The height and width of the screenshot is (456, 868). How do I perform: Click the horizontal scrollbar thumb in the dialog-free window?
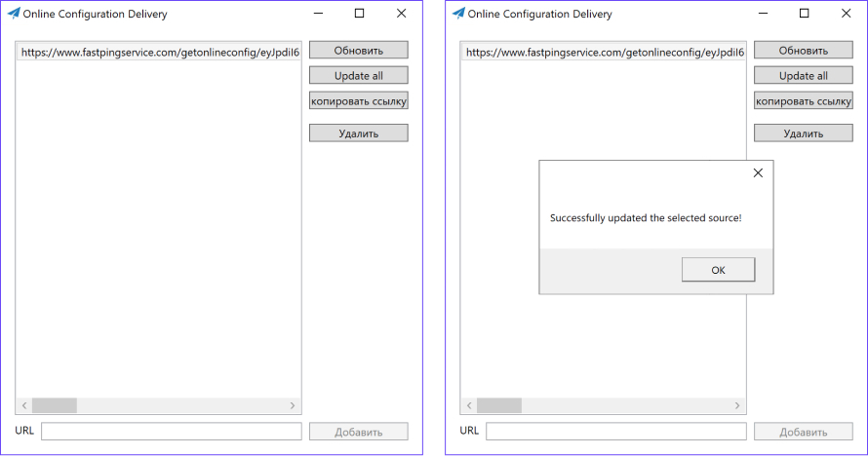coord(55,405)
